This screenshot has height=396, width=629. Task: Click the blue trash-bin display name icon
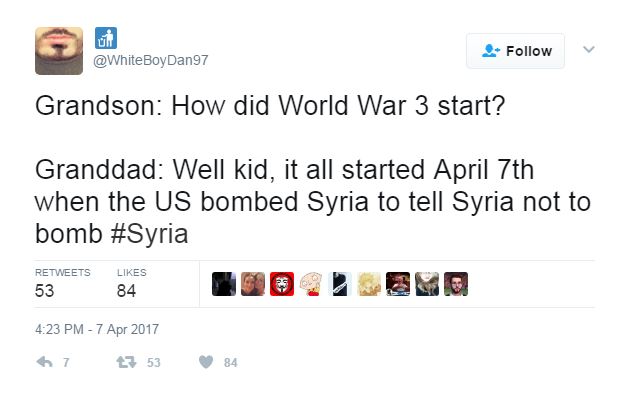pyautogui.click(x=106, y=38)
